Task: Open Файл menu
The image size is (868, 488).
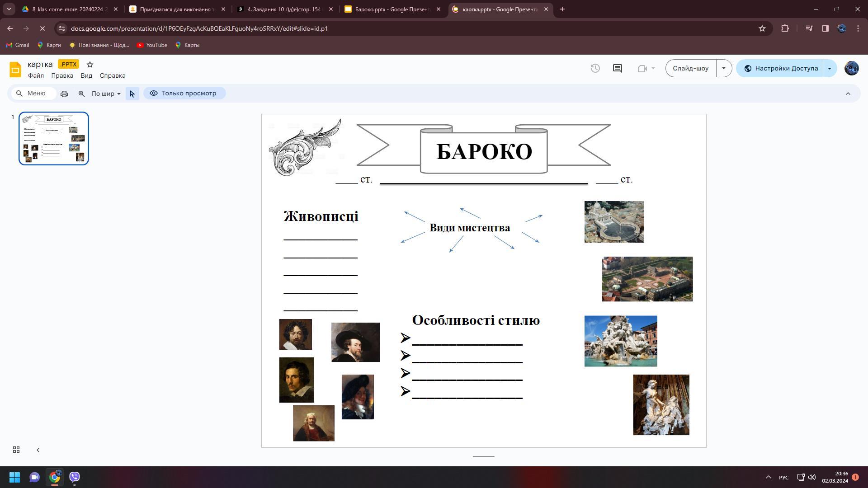Action: 36,76
